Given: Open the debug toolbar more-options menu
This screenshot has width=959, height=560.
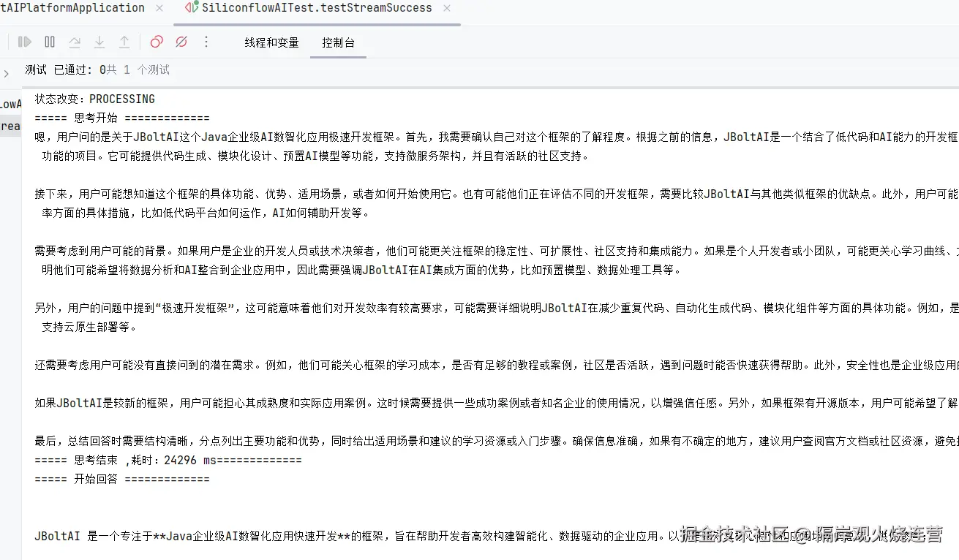Looking at the screenshot, I should coord(206,42).
